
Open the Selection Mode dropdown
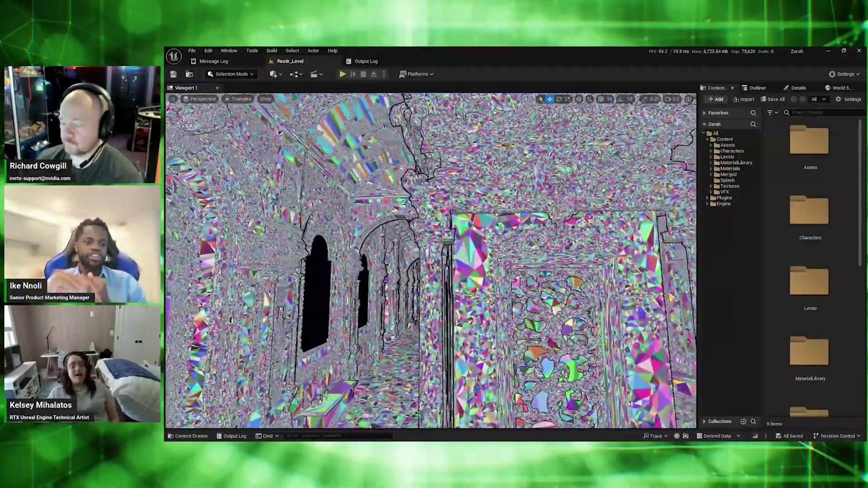[231, 74]
